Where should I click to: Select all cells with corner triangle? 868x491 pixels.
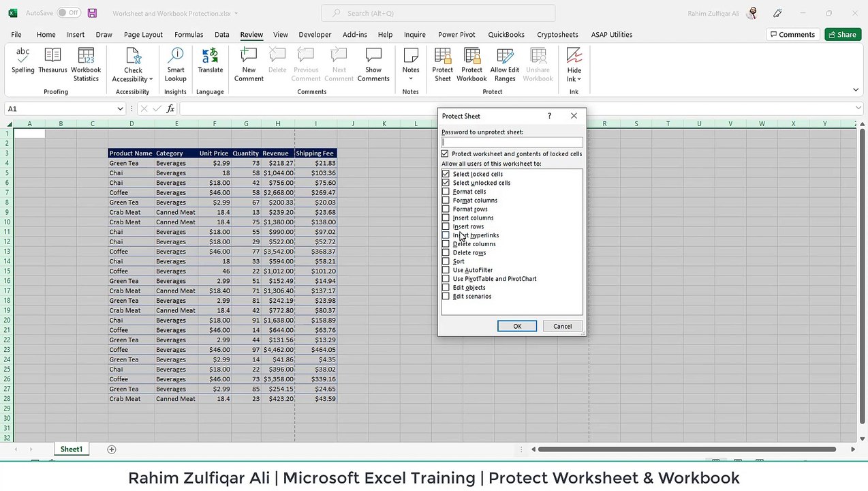9,123
